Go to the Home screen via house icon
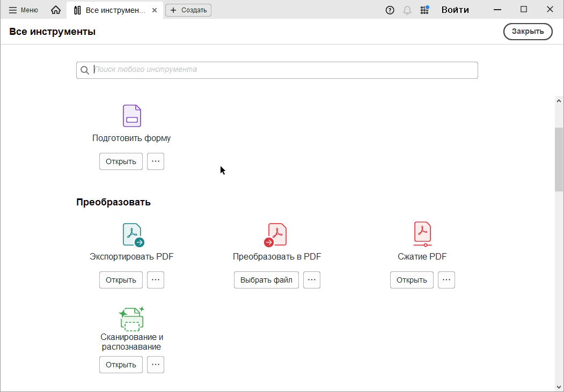This screenshot has width=564, height=392. pos(56,10)
